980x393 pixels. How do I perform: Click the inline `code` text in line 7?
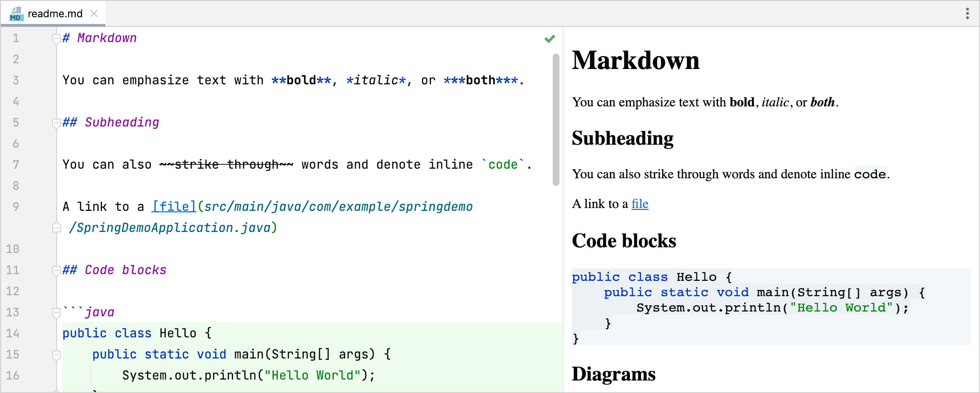coord(503,164)
